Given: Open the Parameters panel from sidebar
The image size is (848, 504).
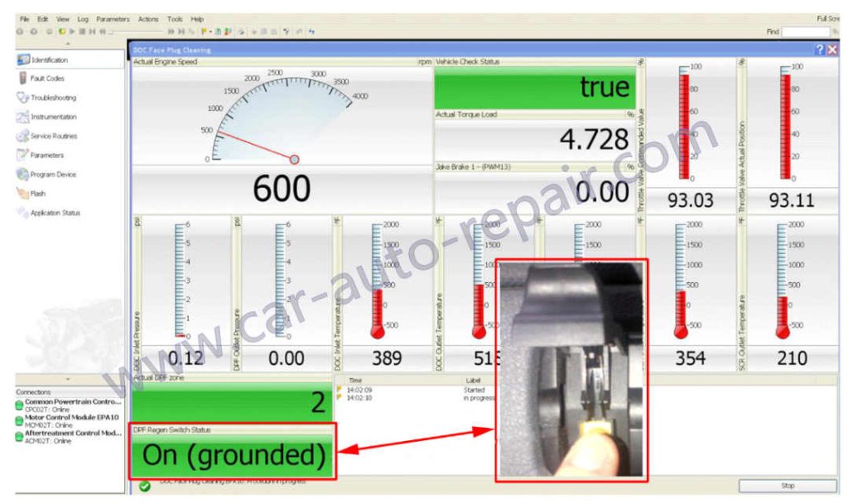Looking at the screenshot, I should (x=47, y=155).
